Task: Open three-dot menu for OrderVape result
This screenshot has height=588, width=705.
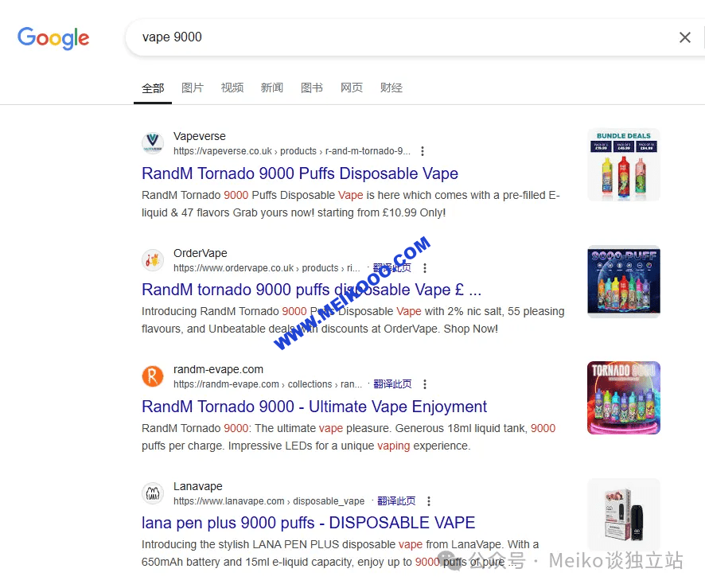Action: (425, 268)
